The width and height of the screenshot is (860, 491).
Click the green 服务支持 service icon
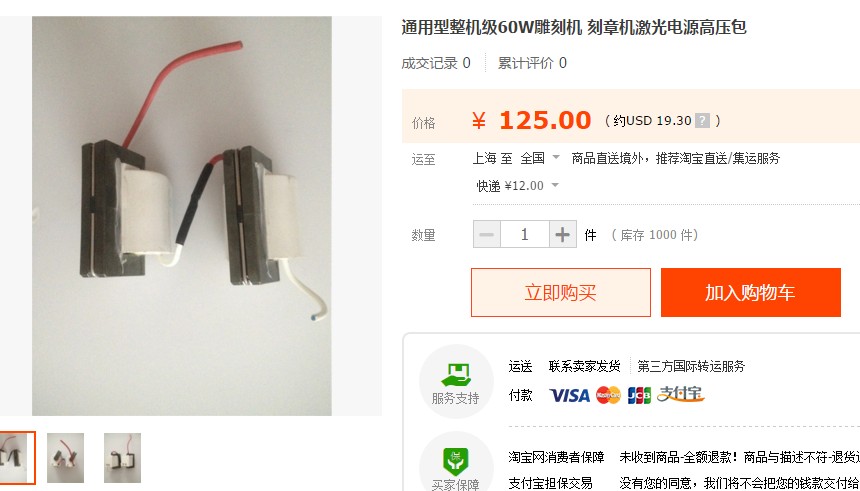pyautogui.click(x=456, y=375)
